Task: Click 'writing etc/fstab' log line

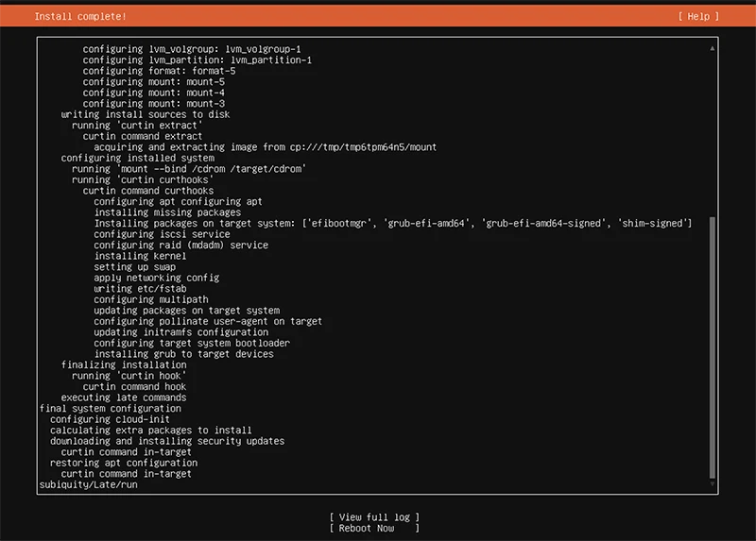Action: point(140,289)
